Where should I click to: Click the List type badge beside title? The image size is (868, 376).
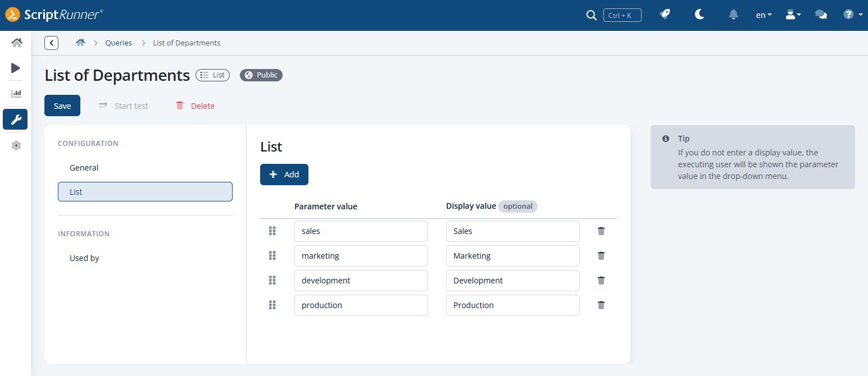point(212,75)
